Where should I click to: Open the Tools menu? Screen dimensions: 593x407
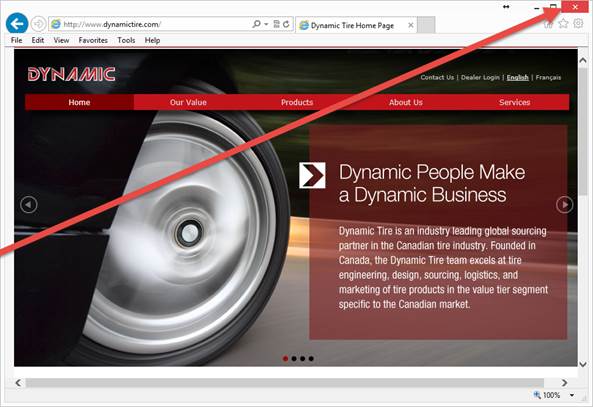(126, 40)
